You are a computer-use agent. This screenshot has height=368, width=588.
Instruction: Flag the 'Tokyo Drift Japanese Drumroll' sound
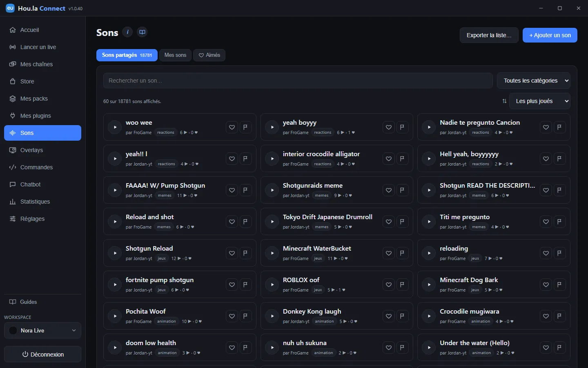[402, 222]
